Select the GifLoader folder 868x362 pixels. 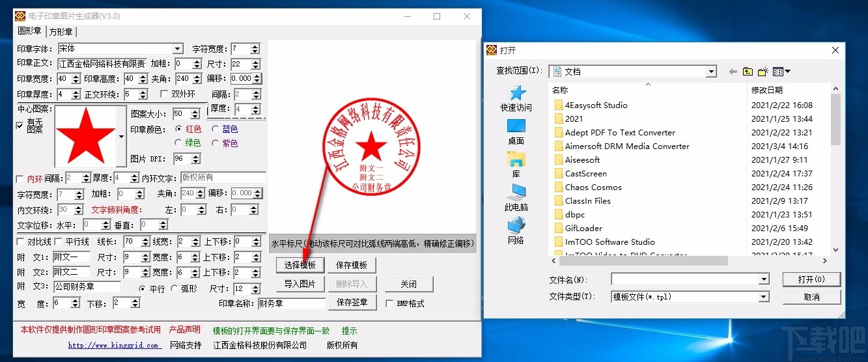pos(578,228)
